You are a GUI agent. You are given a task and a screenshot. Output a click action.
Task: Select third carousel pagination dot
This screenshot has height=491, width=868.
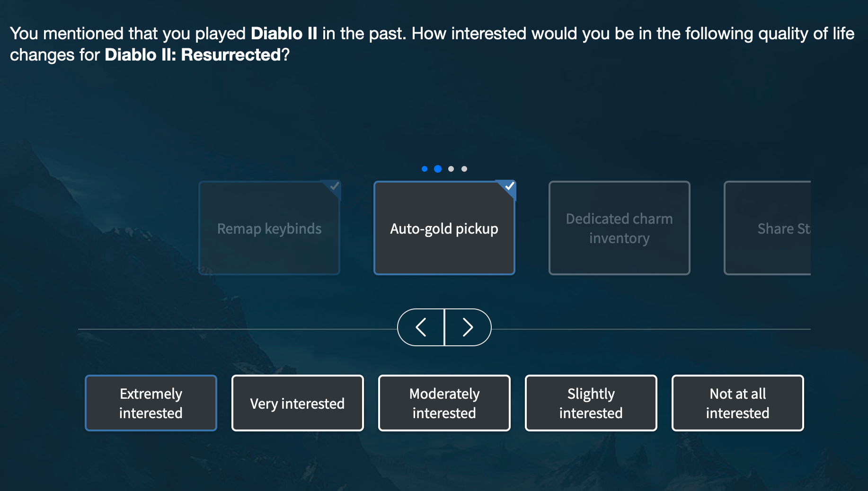[x=451, y=169]
